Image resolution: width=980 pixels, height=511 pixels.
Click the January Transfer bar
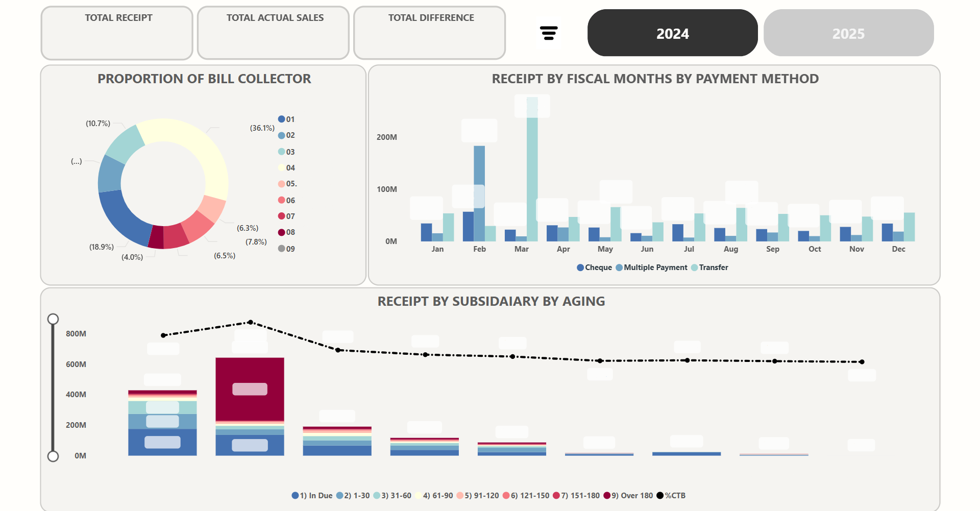pyautogui.click(x=449, y=227)
